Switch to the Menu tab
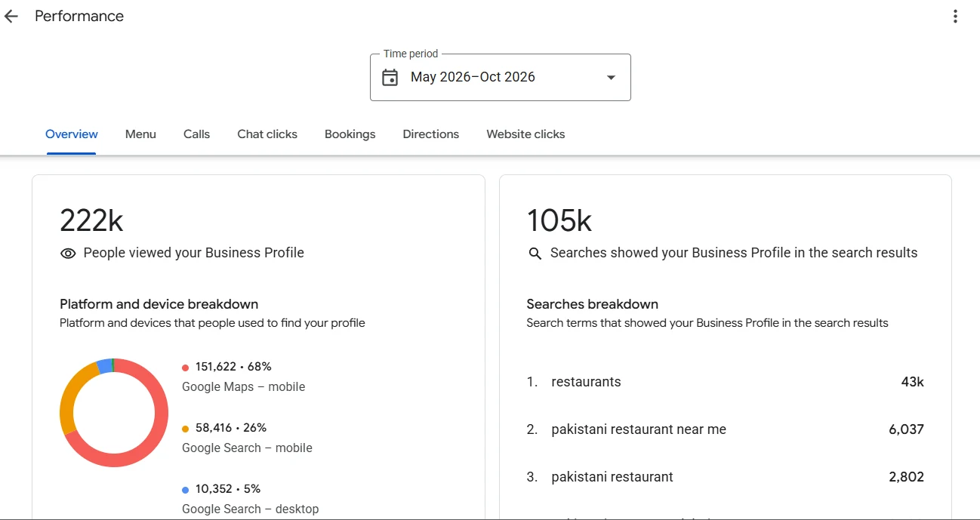This screenshot has width=980, height=520. [x=140, y=134]
